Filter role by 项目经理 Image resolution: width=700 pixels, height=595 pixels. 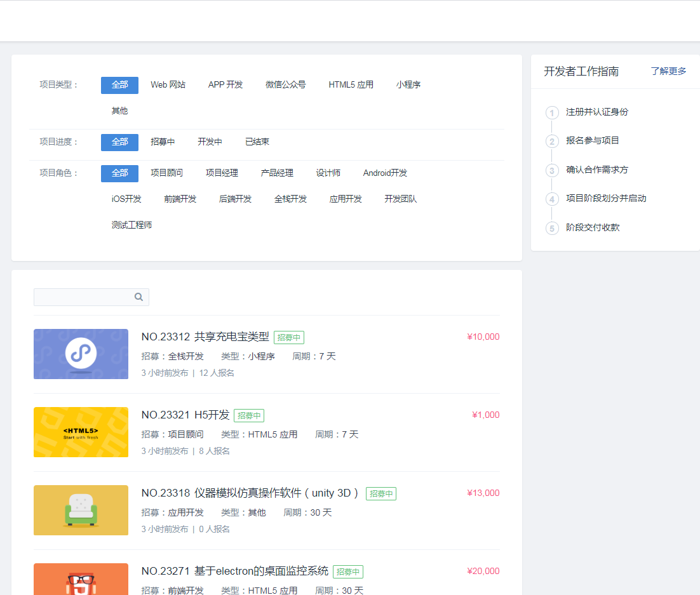[222, 173]
